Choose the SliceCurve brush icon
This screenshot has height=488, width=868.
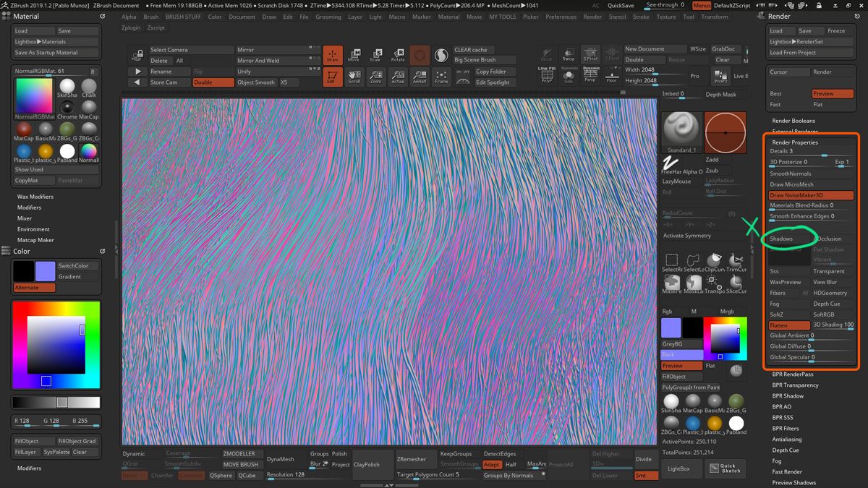(x=736, y=284)
